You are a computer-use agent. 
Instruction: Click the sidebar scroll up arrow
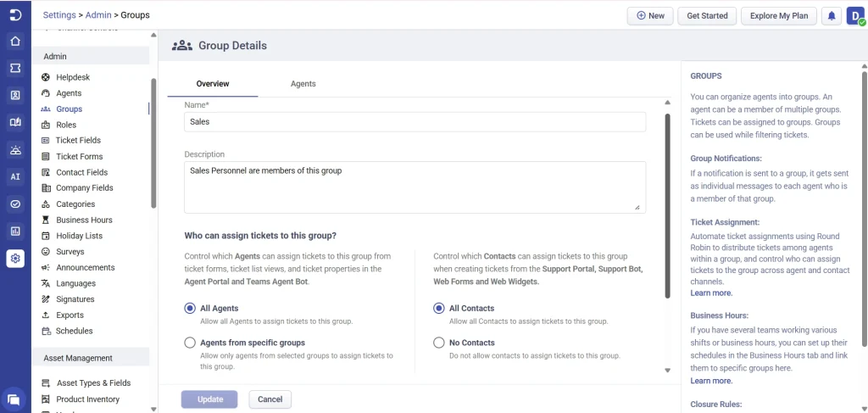pyautogui.click(x=153, y=36)
